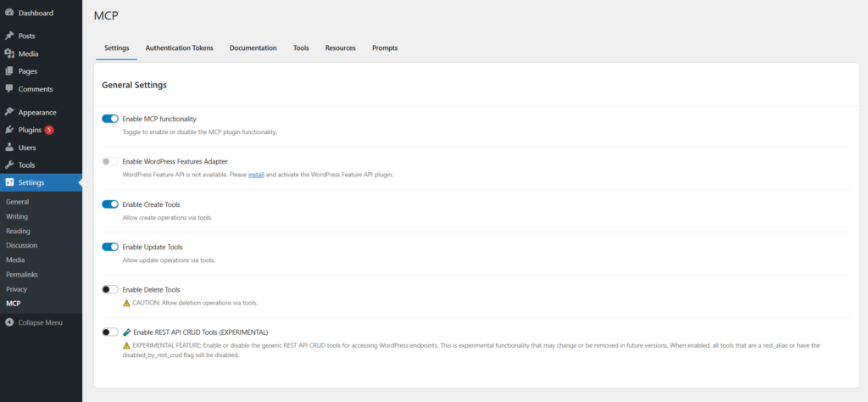Click the Plugins plug icon
Screen dimensions: 868x402
9,130
